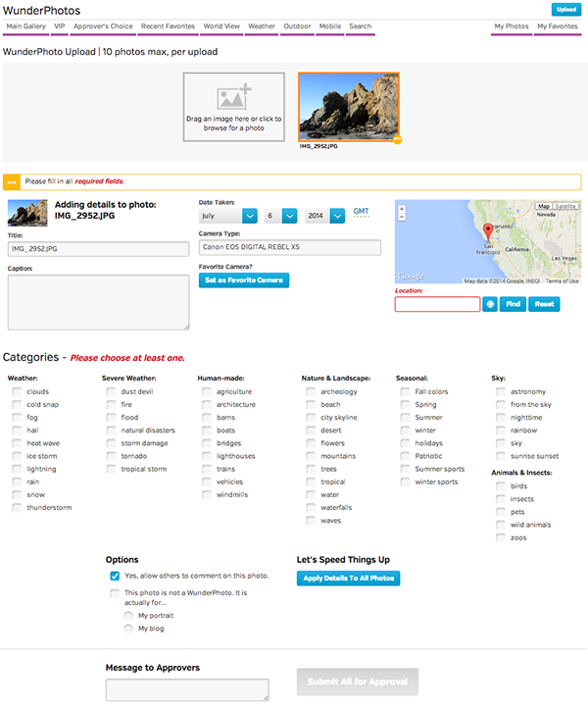Image resolution: width=588 pixels, height=712 pixels.
Task: Check the beach category
Action: 311,404
